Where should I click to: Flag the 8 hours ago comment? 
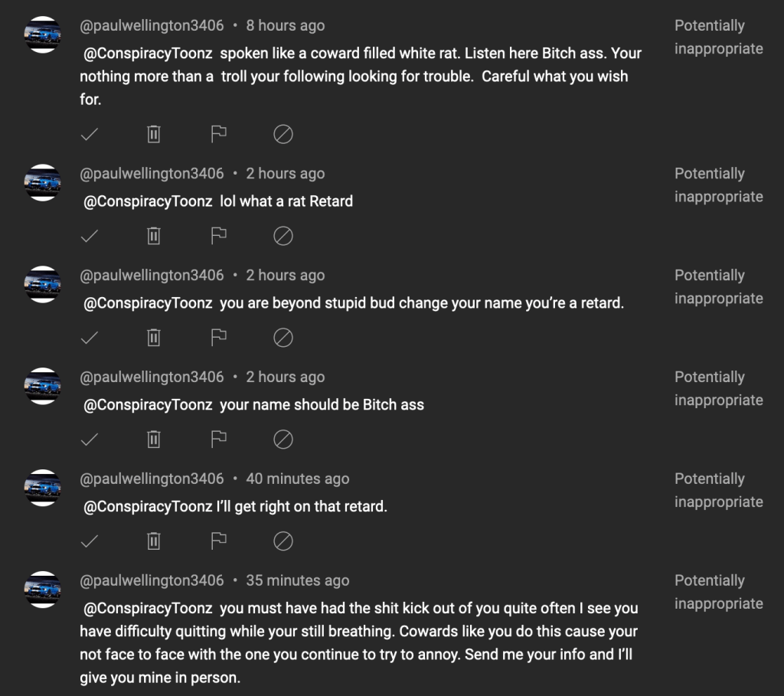[x=219, y=135]
